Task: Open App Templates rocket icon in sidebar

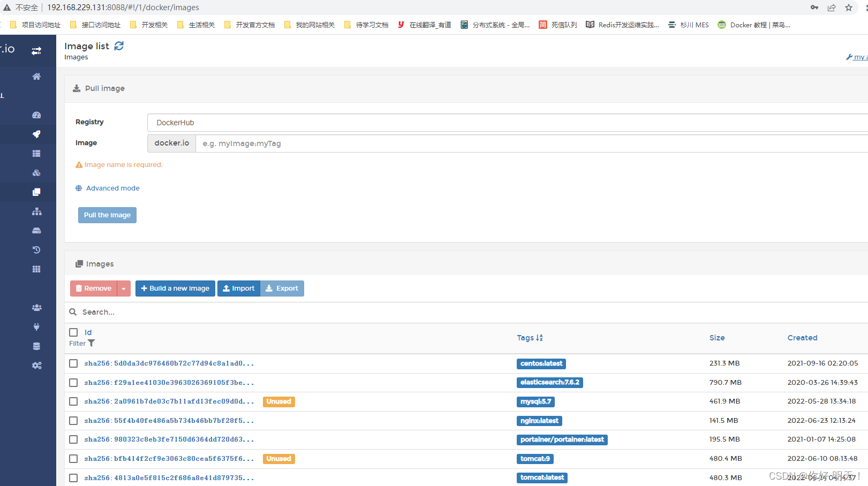Action: pos(36,134)
